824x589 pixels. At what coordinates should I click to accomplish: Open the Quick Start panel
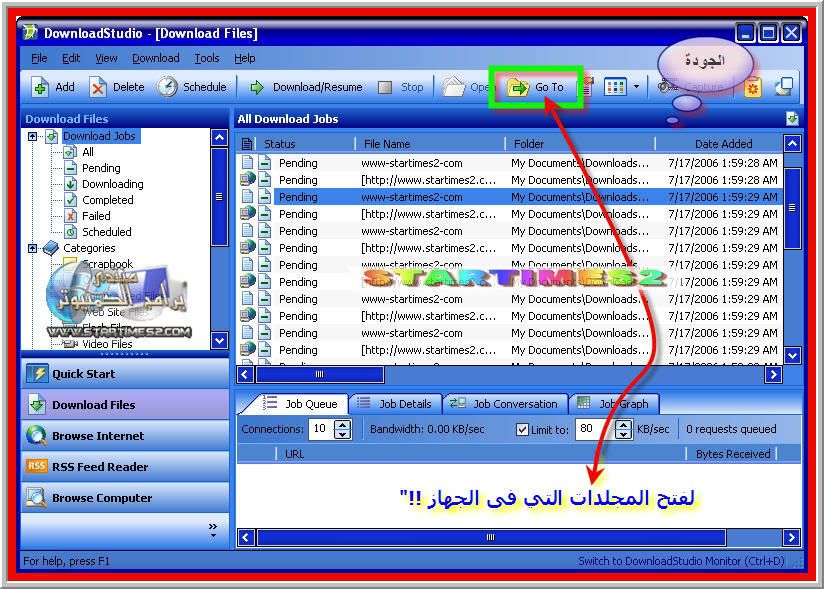pos(125,374)
